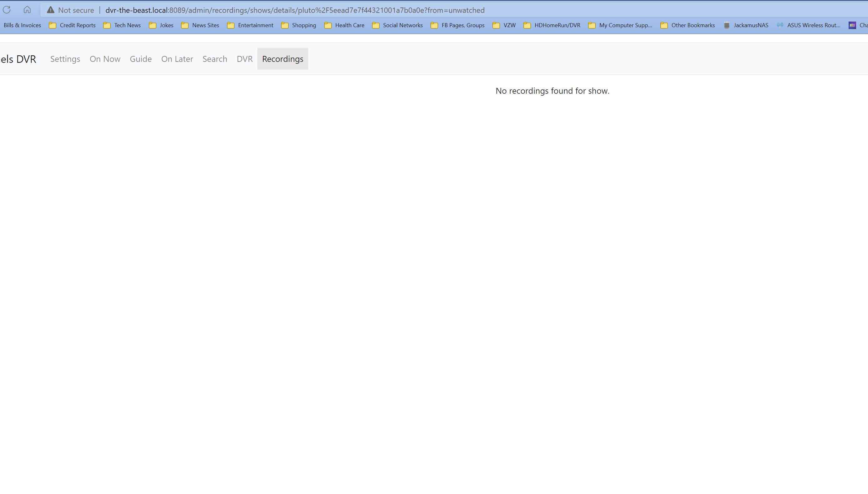Open the JackamusNAS bookmark
Viewport: 868px width, 494px height.
(x=746, y=25)
